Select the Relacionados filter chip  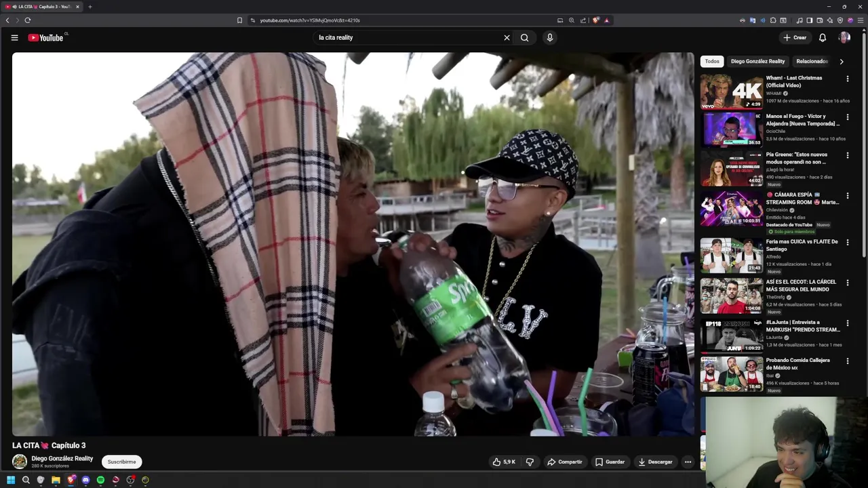[812, 61]
